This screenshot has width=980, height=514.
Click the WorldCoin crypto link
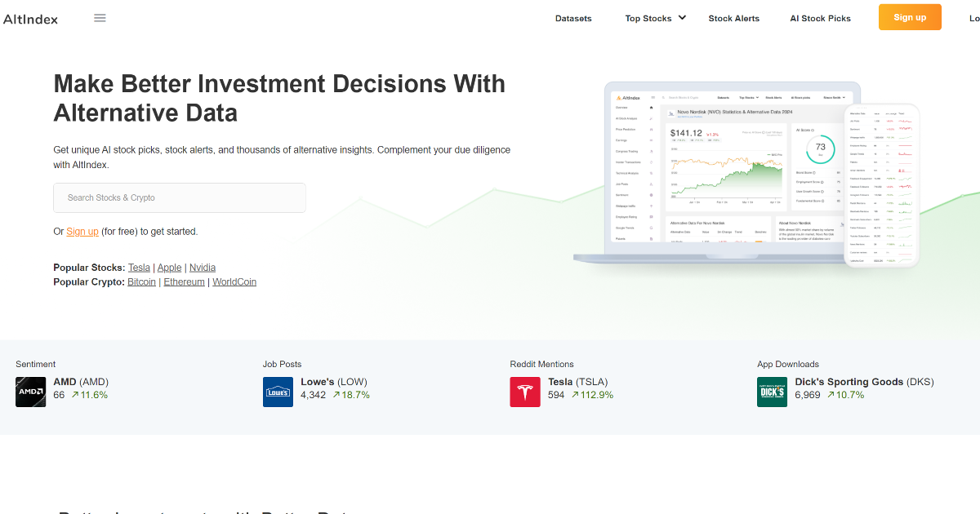pyautogui.click(x=234, y=281)
